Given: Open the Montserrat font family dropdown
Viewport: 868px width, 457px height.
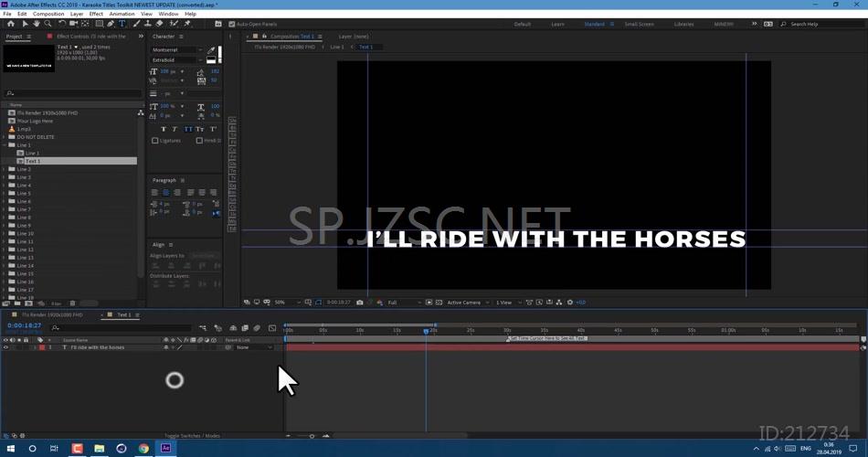Looking at the screenshot, I should click(177, 50).
